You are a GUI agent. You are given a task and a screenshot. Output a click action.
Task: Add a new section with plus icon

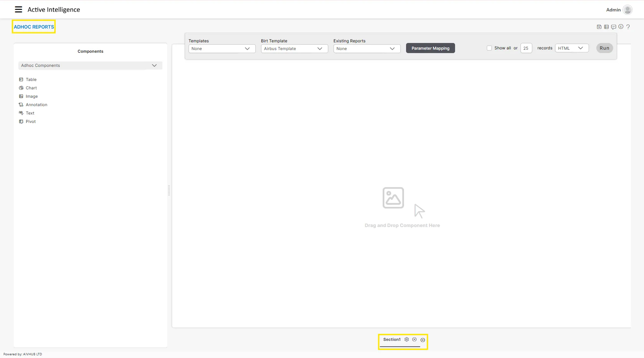(x=423, y=340)
